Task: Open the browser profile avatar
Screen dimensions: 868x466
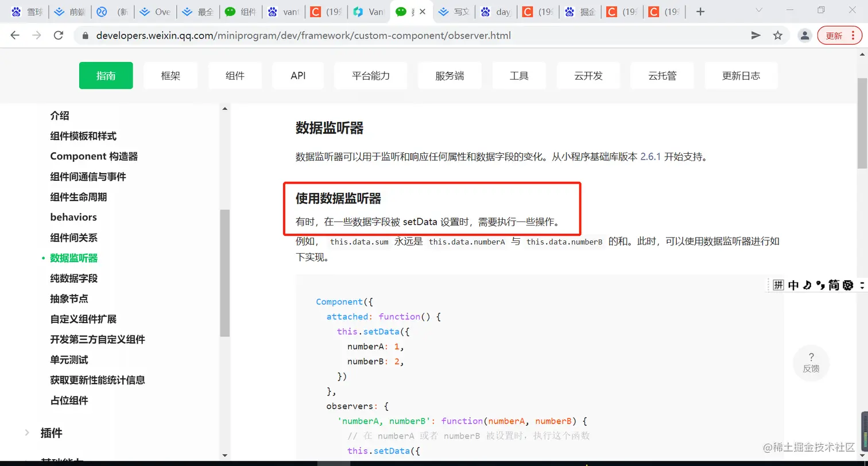Action: (x=805, y=36)
